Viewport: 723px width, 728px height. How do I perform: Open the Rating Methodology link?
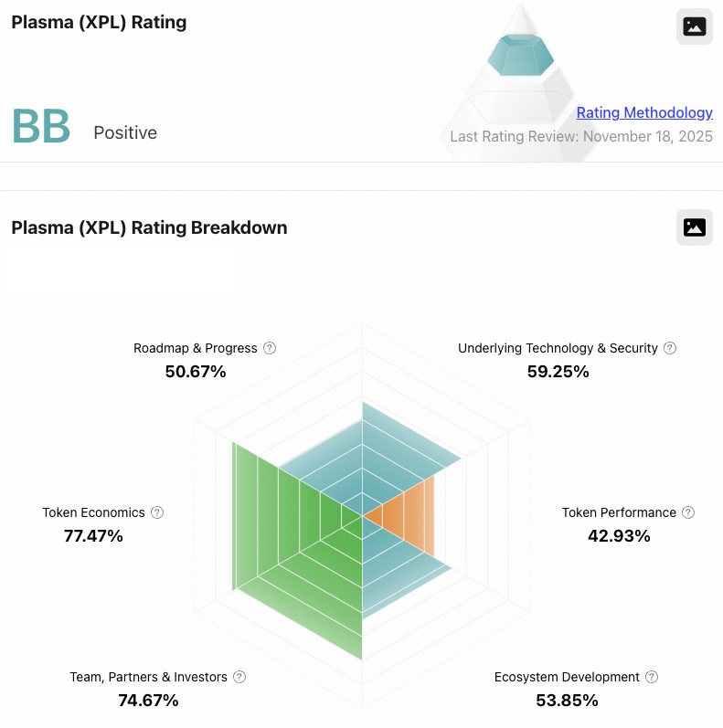[x=644, y=112]
